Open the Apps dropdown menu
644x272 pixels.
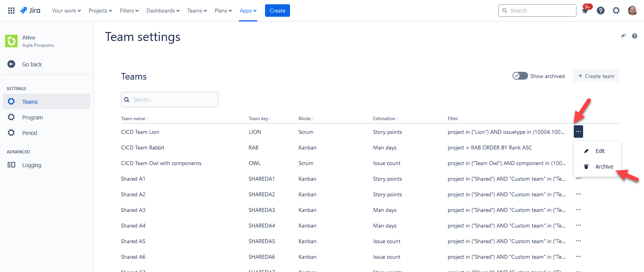click(248, 11)
